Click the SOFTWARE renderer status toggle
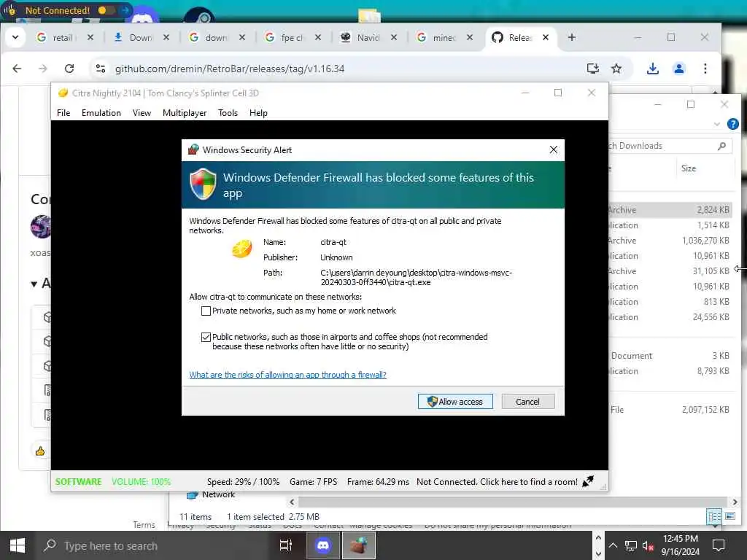 tap(79, 482)
